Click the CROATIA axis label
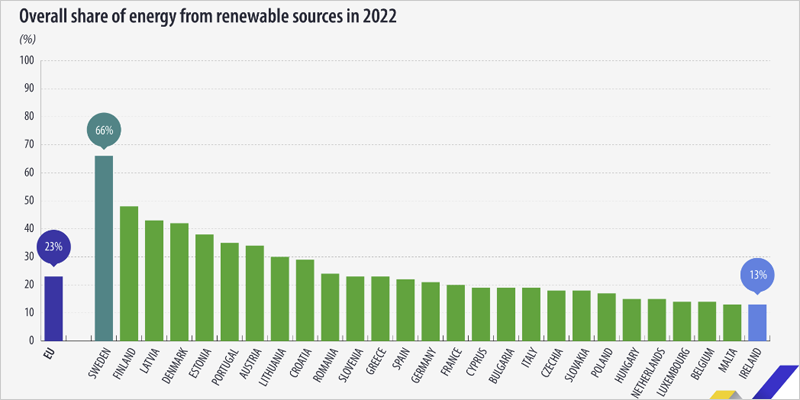Image resolution: width=800 pixels, height=400 pixels. click(x=300, y=365)
